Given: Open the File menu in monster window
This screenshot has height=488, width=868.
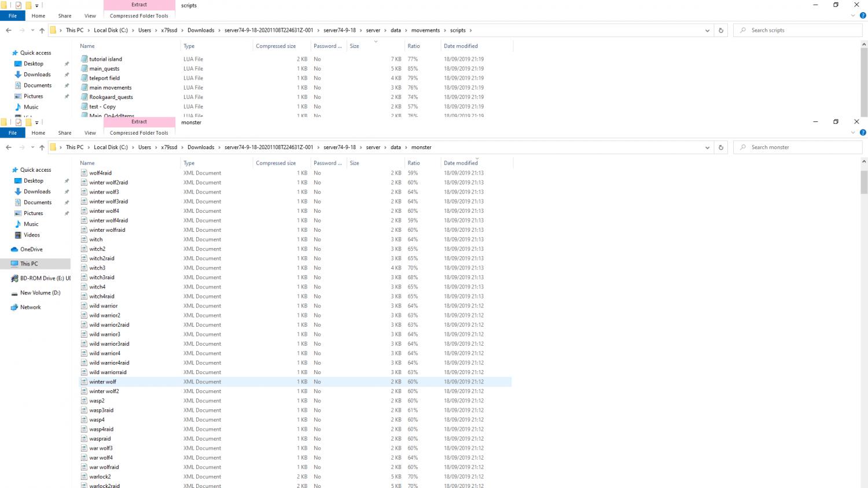Looking at the screenshot, I should point(13,133).
